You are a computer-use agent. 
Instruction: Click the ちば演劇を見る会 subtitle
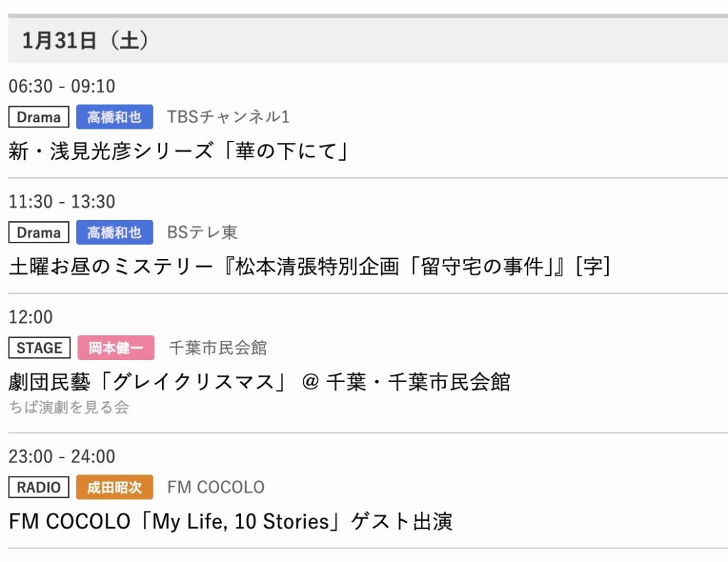69,408
